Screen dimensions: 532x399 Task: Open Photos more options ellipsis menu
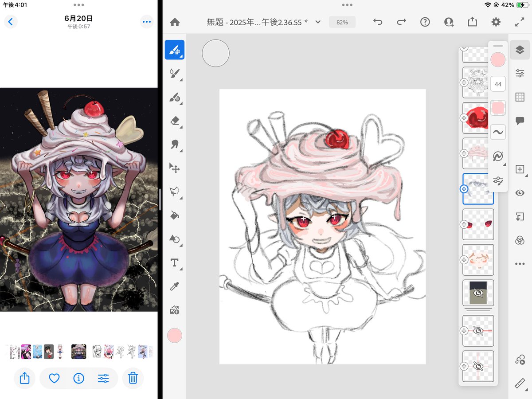click(147, 21)
